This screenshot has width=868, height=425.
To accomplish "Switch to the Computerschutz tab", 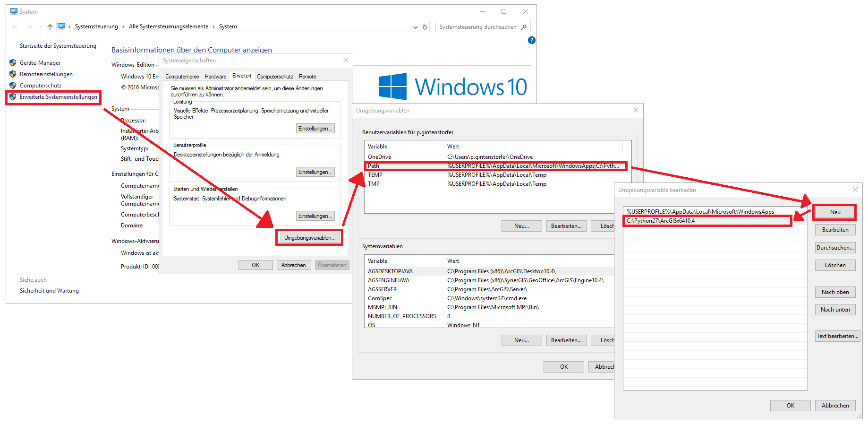I will 275,77.
